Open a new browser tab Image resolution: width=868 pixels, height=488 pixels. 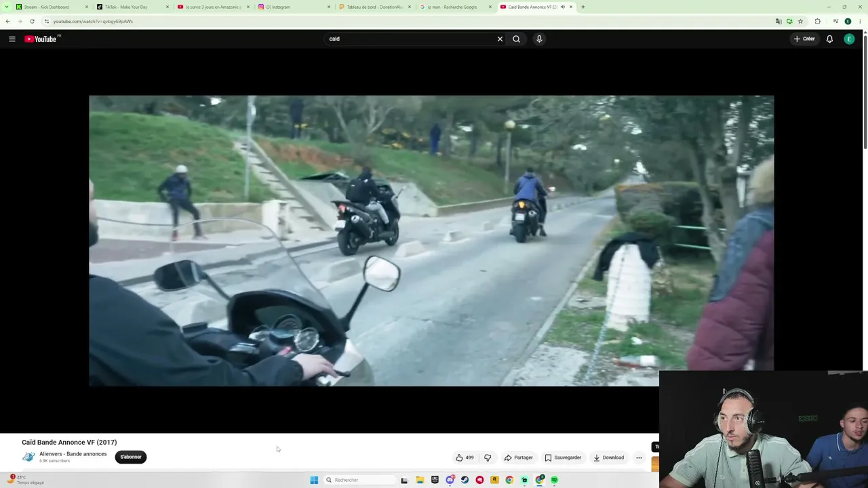[583, 7]
